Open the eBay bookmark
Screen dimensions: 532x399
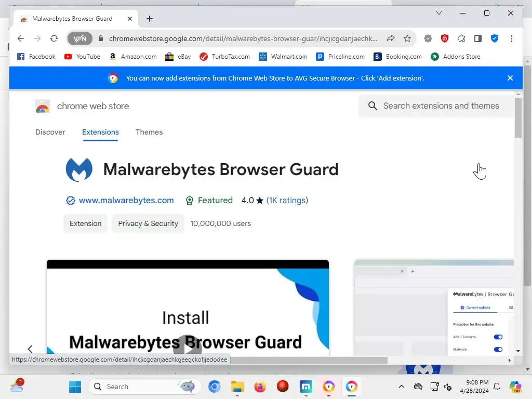tap(178, 57)
